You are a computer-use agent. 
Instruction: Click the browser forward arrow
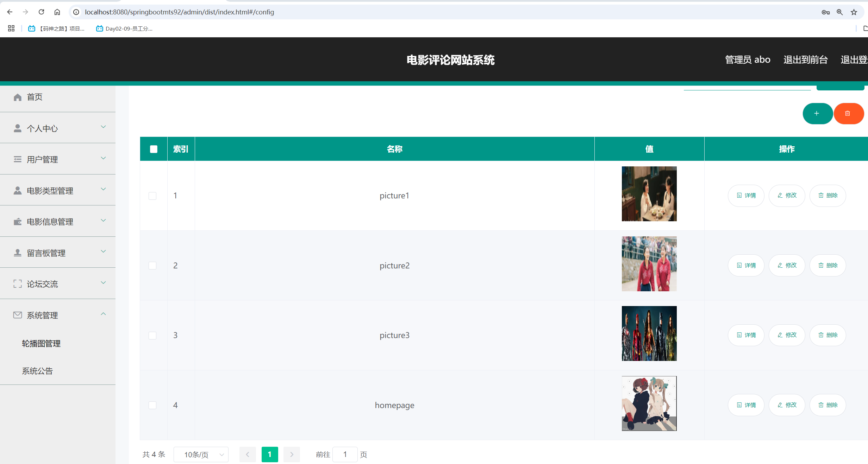[x=25, y=12]
